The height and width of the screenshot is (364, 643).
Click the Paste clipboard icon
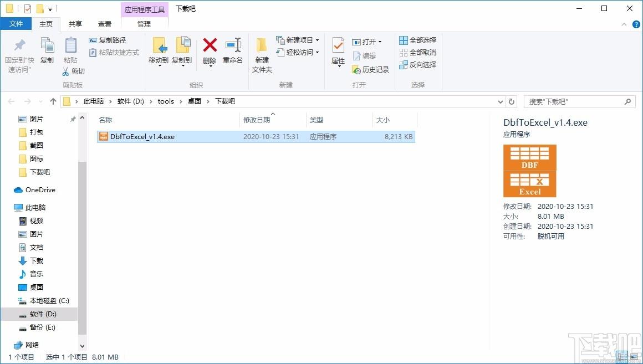(x=70, y=45)
